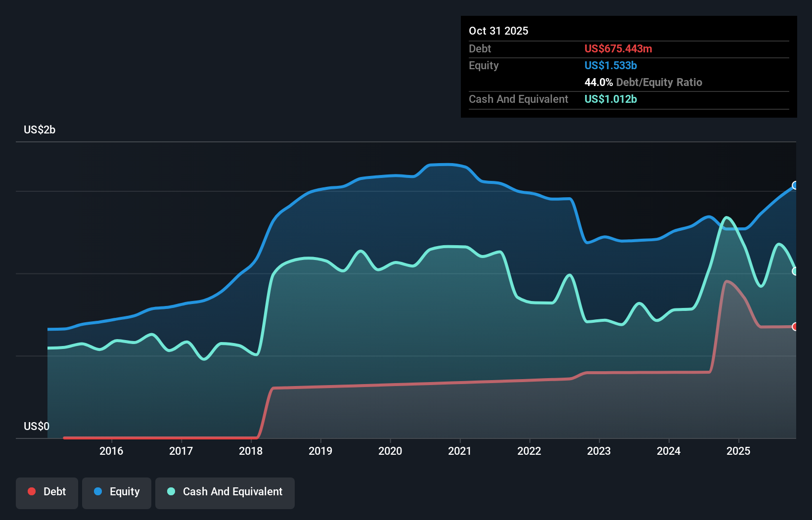Toggle the Equity series visibility

[116, 491]
